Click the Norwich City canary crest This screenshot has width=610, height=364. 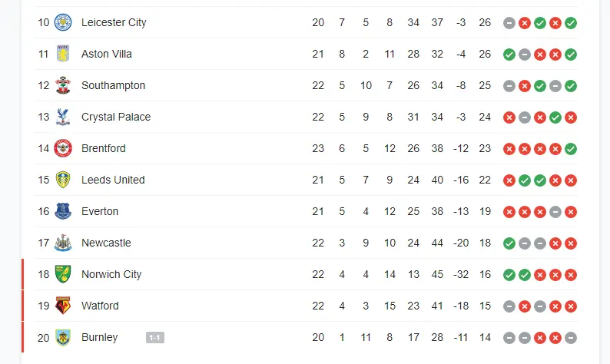click(63, 274)
